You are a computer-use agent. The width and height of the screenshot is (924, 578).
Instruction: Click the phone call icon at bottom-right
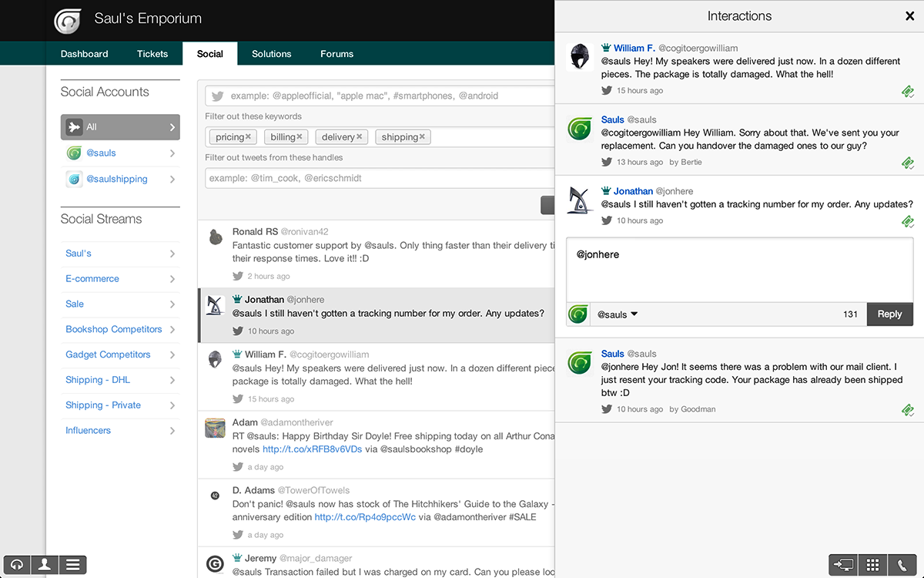pos(902,565)
